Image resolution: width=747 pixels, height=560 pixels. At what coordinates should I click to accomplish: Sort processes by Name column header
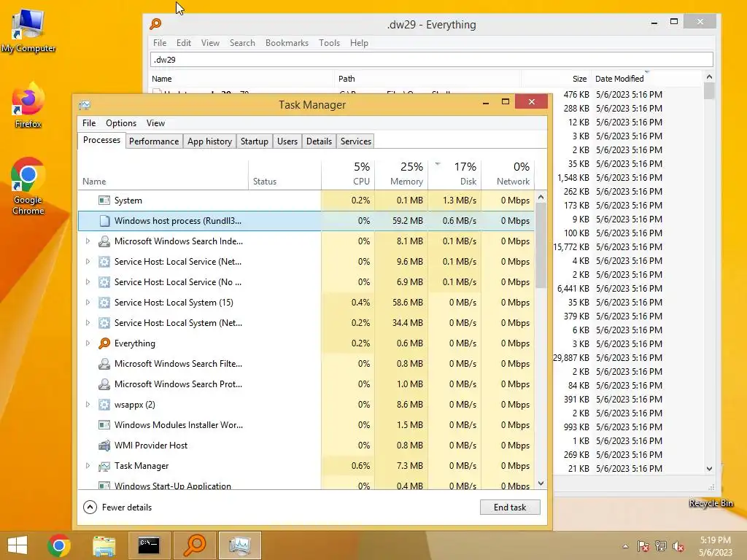click(163, 174)
